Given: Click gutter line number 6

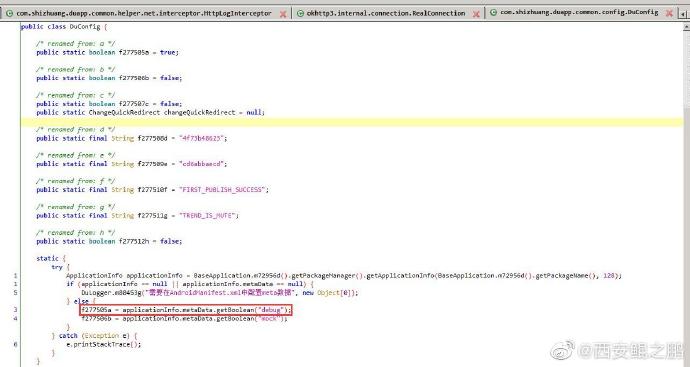Looking at the screenshot, I should pyautogui.click(x=15, y=345).
